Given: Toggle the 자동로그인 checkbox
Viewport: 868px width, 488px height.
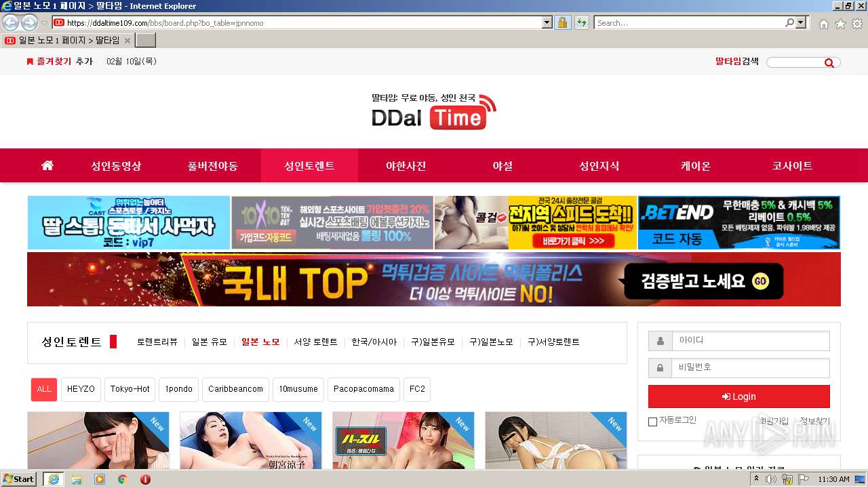Looking at the screenshot, I should [652, 422].
